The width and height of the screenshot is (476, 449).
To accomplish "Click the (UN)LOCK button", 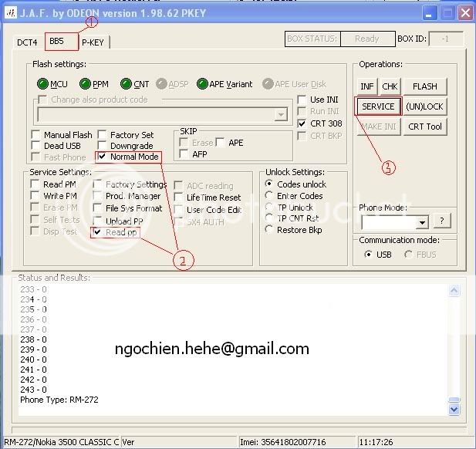I will pyautogui.click(x=425, y=106).
